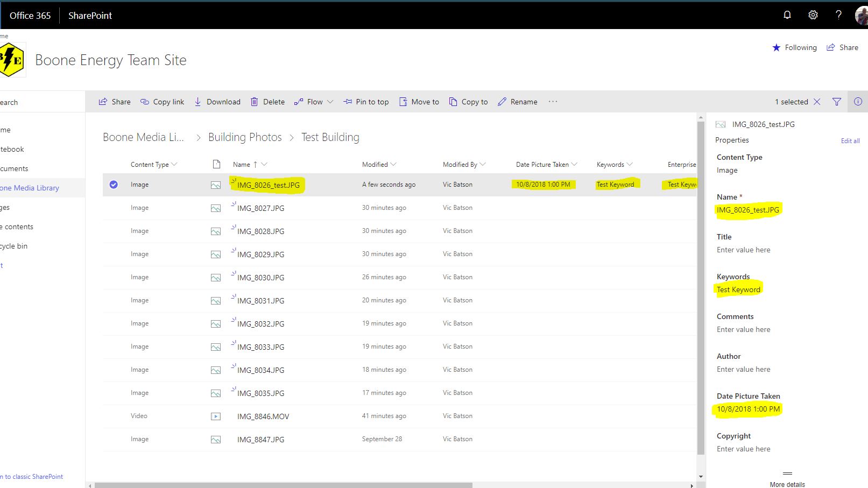Open the filter funnel icon

[837, 102]
